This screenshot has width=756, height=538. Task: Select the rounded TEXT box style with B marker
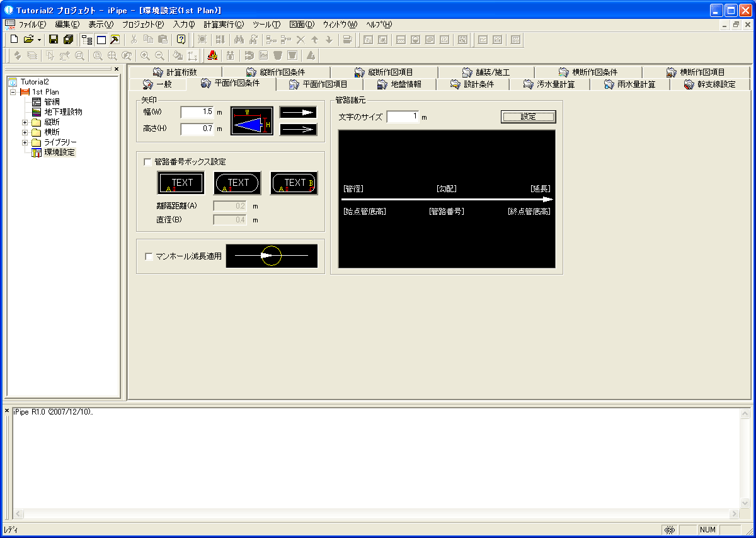[294, 183]
